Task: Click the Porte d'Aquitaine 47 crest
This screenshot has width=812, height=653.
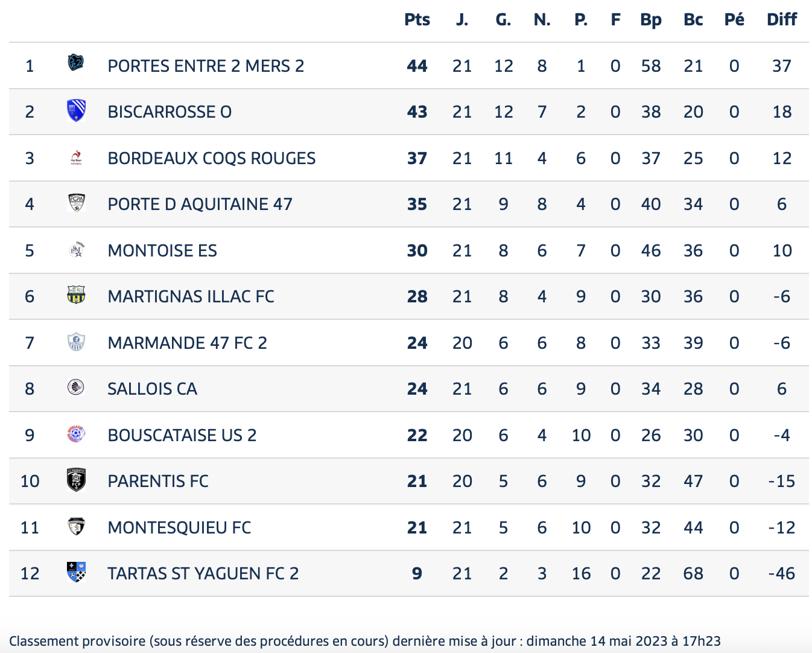Action: tap(76, 203)
